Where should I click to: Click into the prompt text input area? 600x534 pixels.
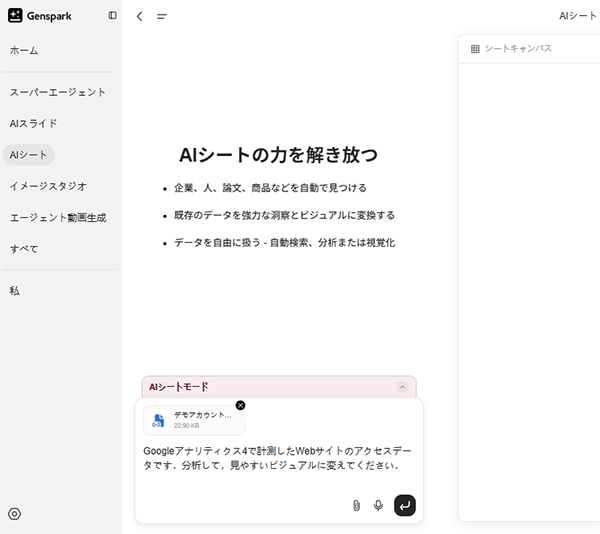click(x=279, y=458)
